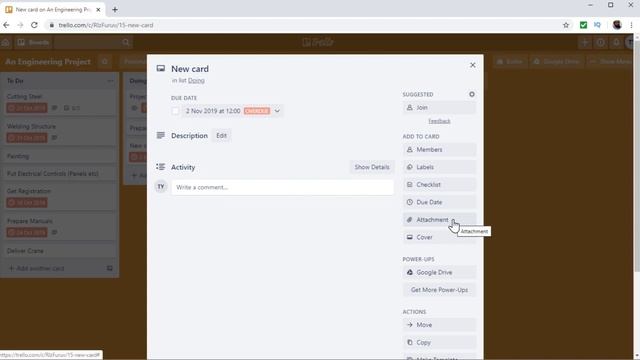Edit the card Description
This screenshot has height=360, width=640.
[221, 136]
